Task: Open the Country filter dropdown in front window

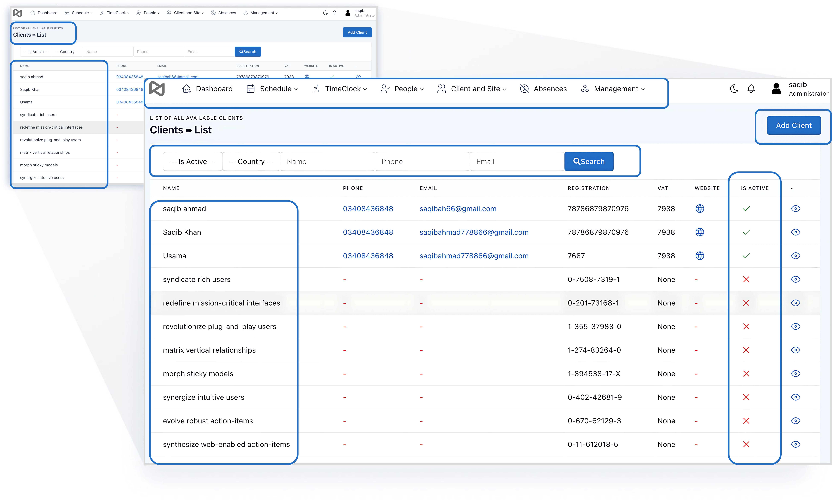Action: (251, 162)
